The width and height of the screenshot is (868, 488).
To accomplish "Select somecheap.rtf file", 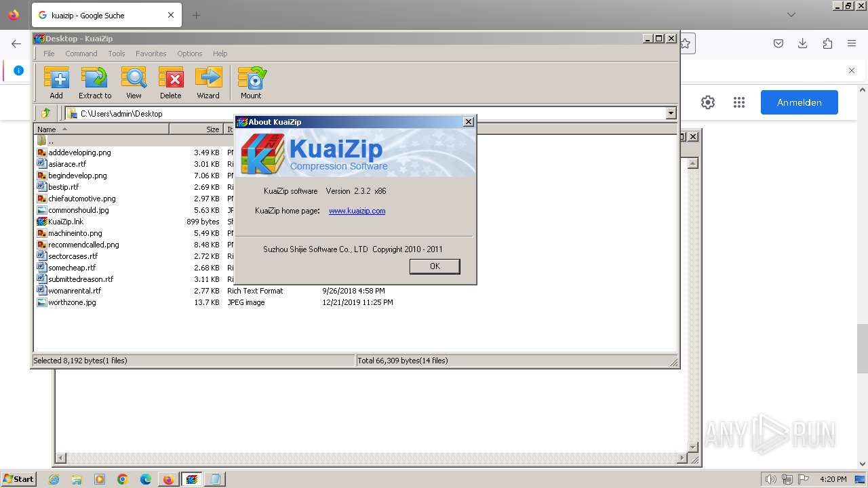I will point(72,268).
